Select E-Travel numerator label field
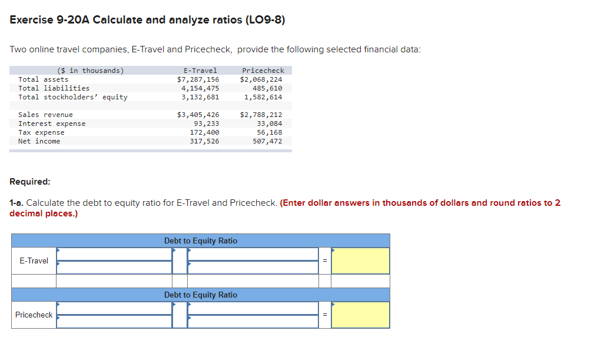 (x=114, y=254)
